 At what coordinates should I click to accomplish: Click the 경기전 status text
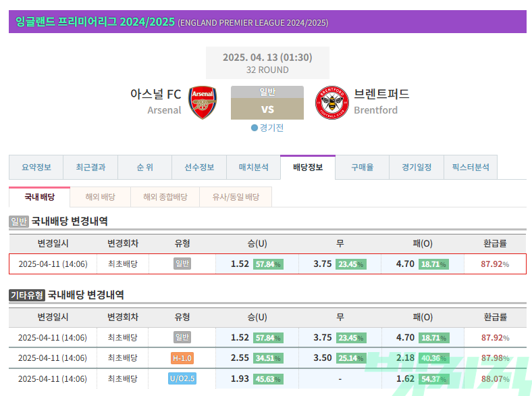tap(271, 128)
